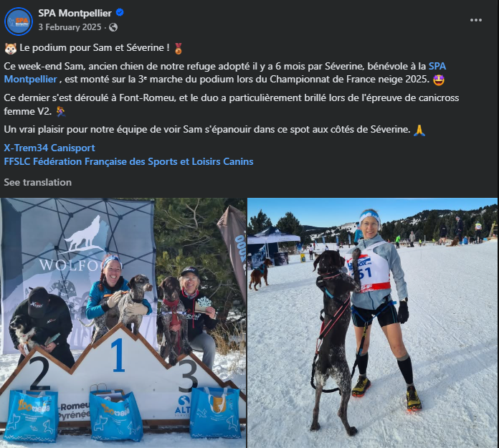Open the podium photo on the left
This screenshot has width=499, height=448.
coord(123,323)
